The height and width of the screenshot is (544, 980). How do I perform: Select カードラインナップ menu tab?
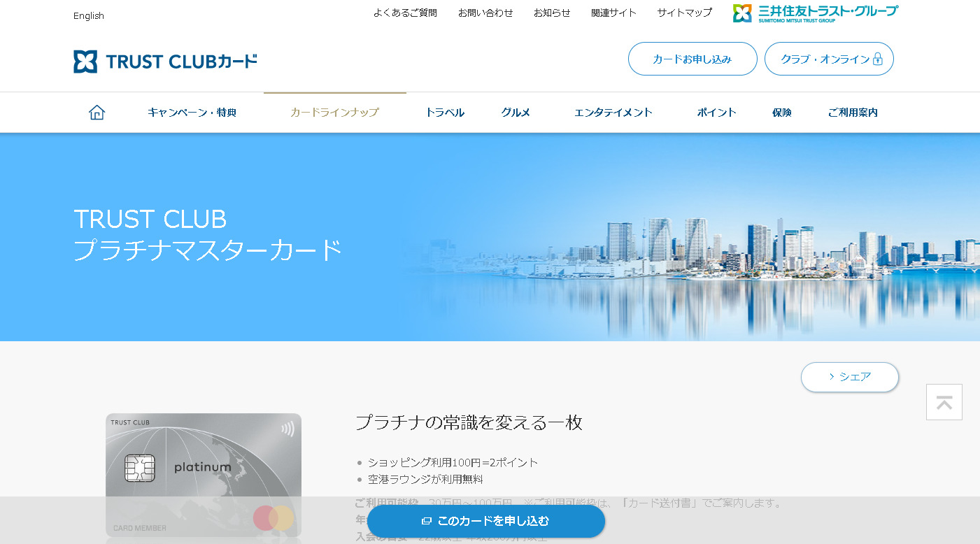pyautogui.click(x=334, y=113)
